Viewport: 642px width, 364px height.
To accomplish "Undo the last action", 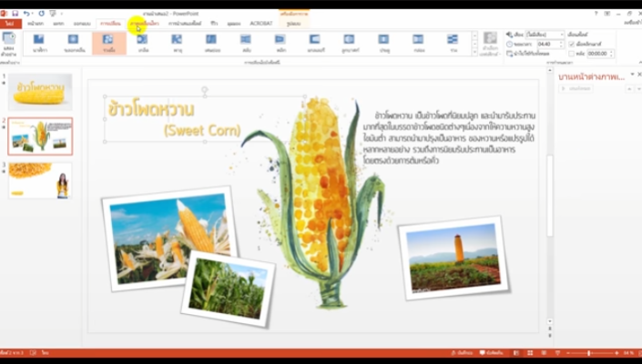I will [x=26, y=14].
